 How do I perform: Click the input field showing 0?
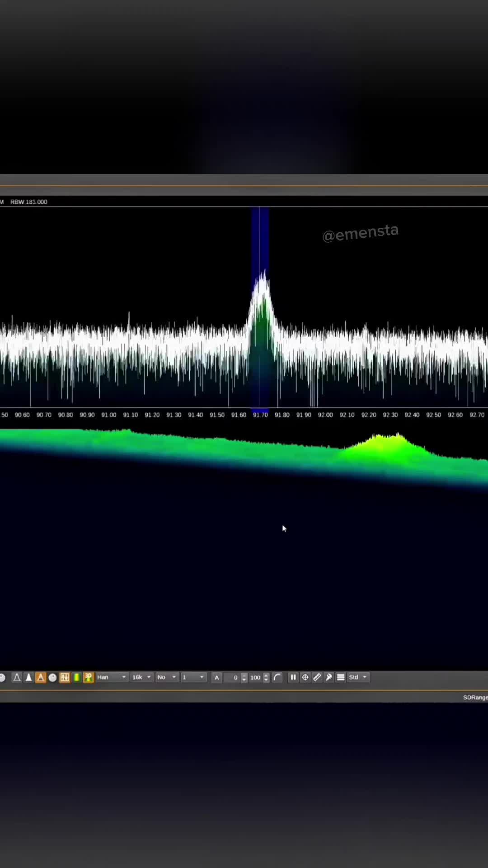coord(232,677)
